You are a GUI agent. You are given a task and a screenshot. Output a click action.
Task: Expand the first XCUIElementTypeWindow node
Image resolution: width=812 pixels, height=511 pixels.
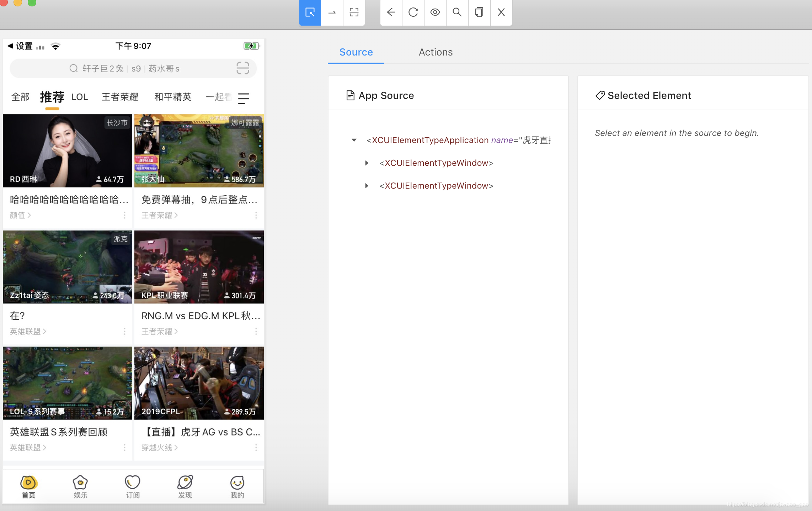(367, 163)
